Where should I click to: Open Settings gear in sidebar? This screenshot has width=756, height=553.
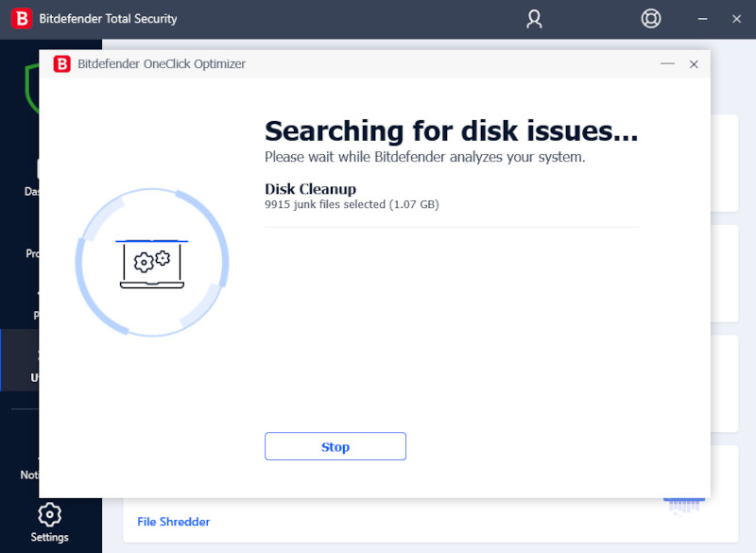[50, 514]
